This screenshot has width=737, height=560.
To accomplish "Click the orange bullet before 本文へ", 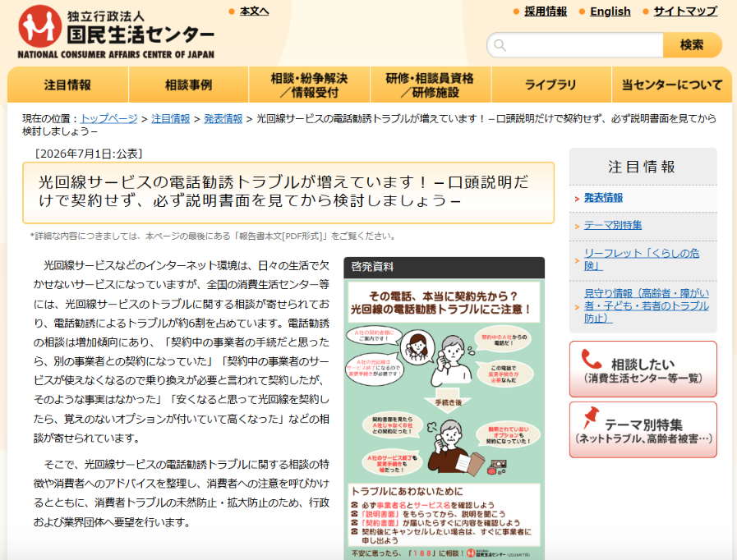I will (232, 11).
